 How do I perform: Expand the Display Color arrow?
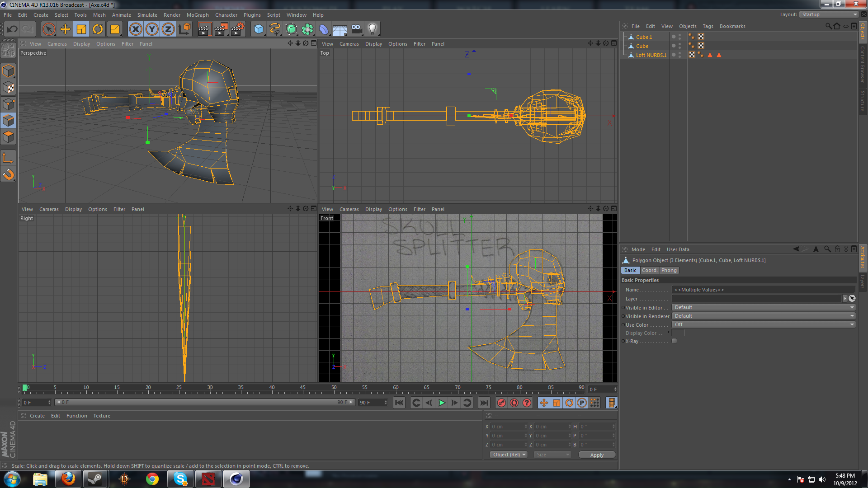(x=668, y=332)
